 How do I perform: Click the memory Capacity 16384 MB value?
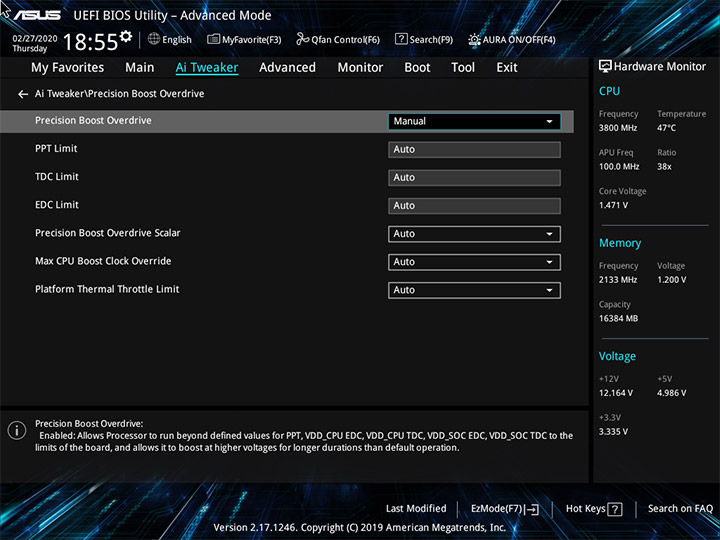[x=618, y=318]
